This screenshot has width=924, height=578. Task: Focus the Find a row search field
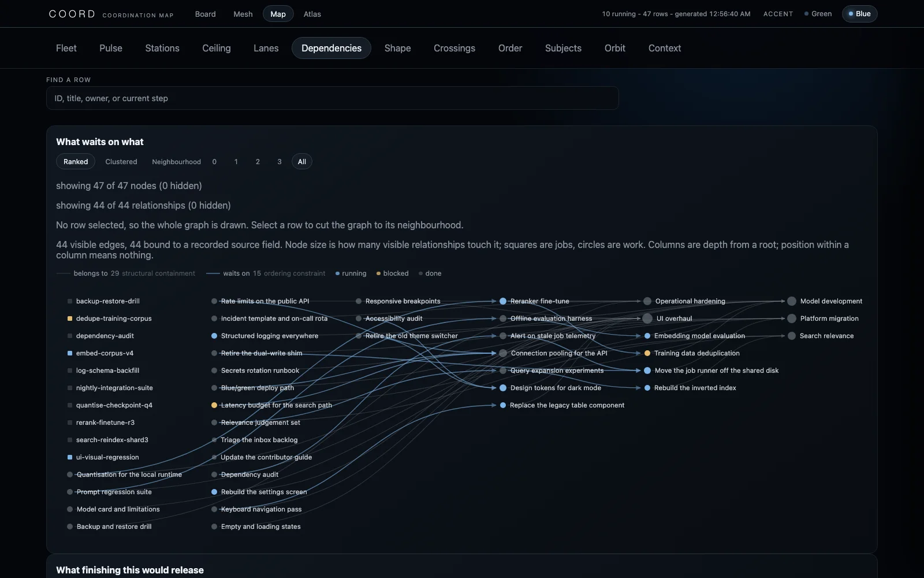pyautogui.click(x=332, y=98)
